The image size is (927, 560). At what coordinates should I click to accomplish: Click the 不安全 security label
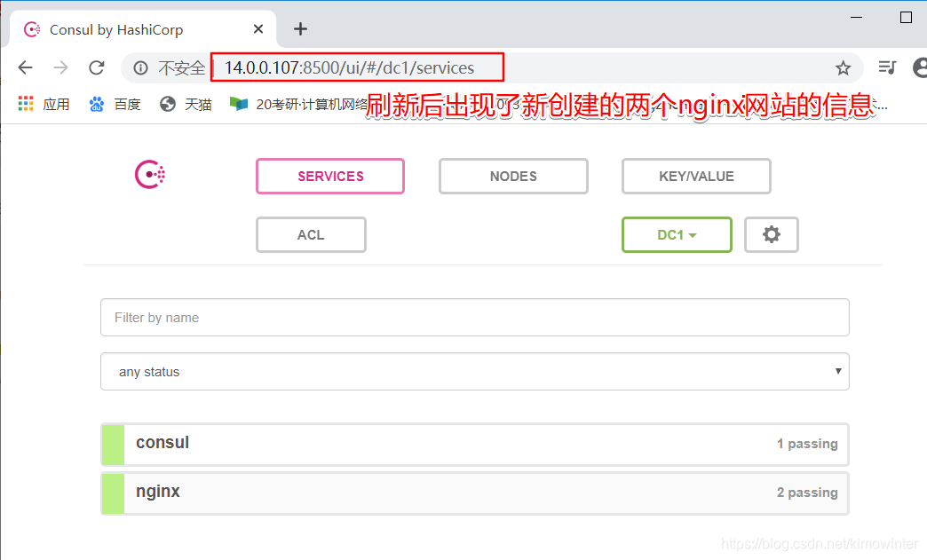pos(181,68)
